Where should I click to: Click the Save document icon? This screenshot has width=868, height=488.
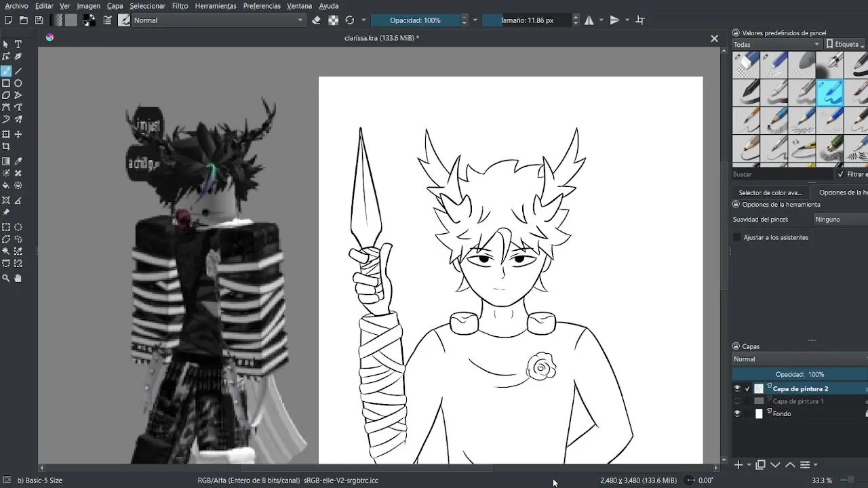click(39, 20)
